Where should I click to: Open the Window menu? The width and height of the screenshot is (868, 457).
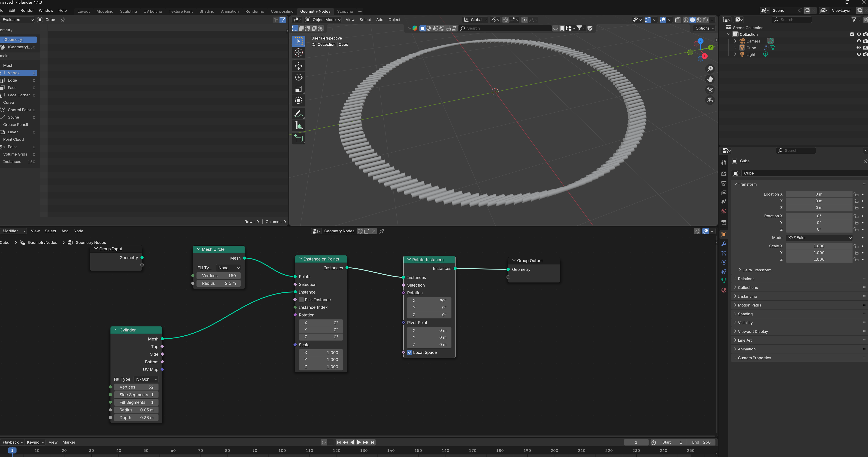(46, 10)
